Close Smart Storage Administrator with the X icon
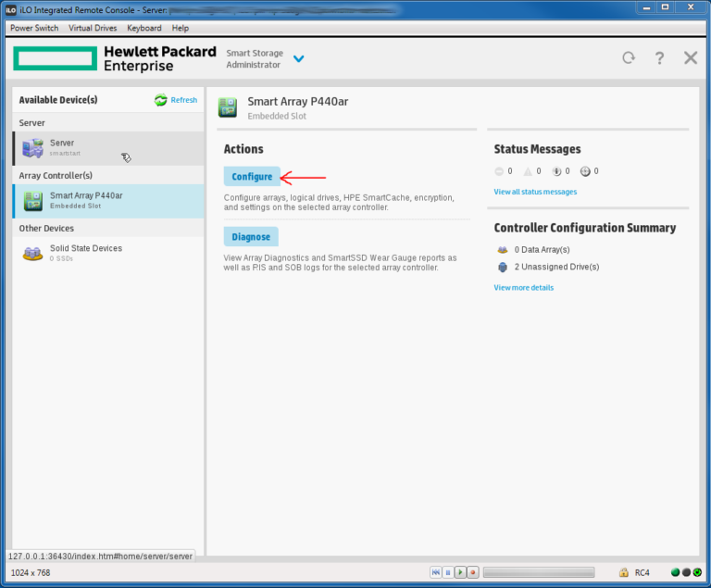Screen dimensions: 711x588 [x=691, y=58]
